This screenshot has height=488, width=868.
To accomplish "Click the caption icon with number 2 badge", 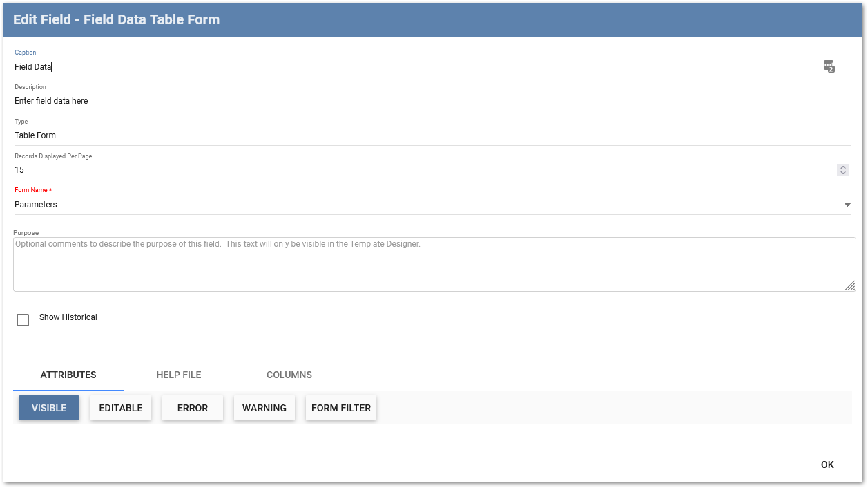I will 829,66.
